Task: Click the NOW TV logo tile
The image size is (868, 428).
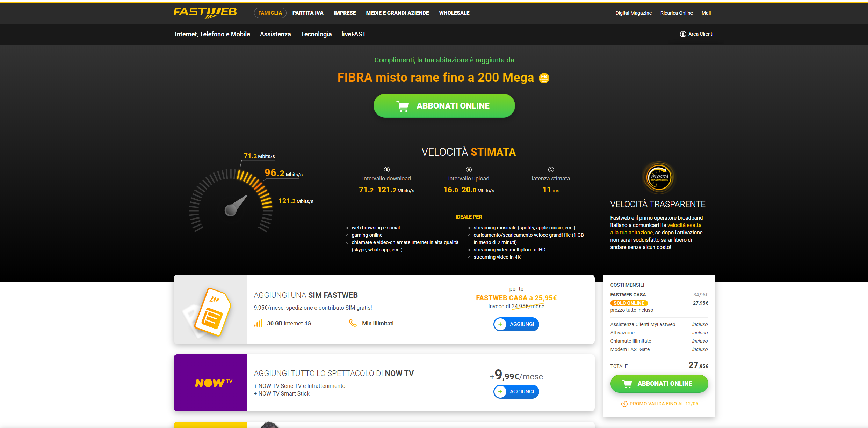Action: pos(210,383)
